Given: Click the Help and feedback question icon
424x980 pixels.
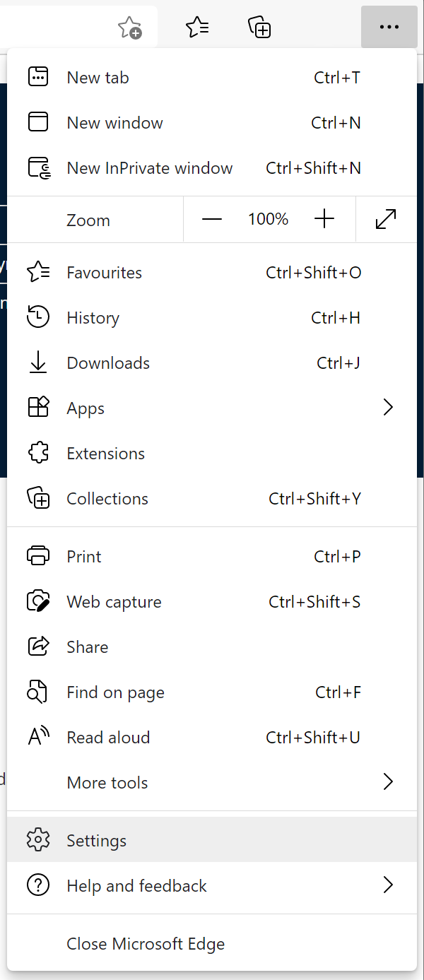Looking at the screenshot, I should tap(38, 885).
